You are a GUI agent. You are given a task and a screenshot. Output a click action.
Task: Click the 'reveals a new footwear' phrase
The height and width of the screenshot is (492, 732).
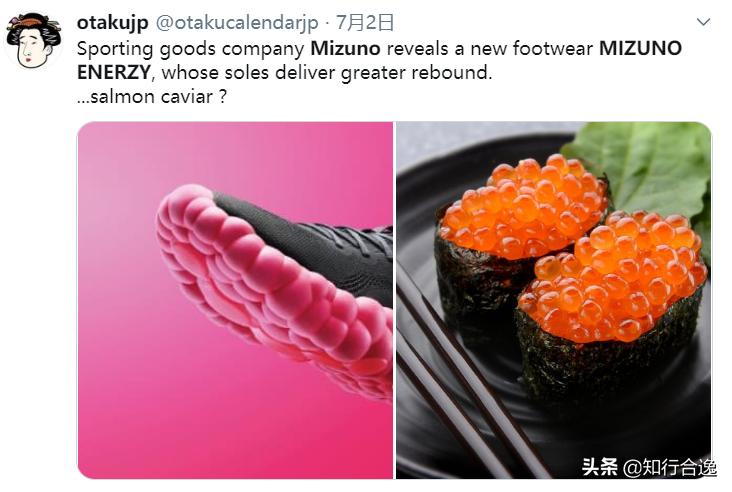click(x=490, y=49)
